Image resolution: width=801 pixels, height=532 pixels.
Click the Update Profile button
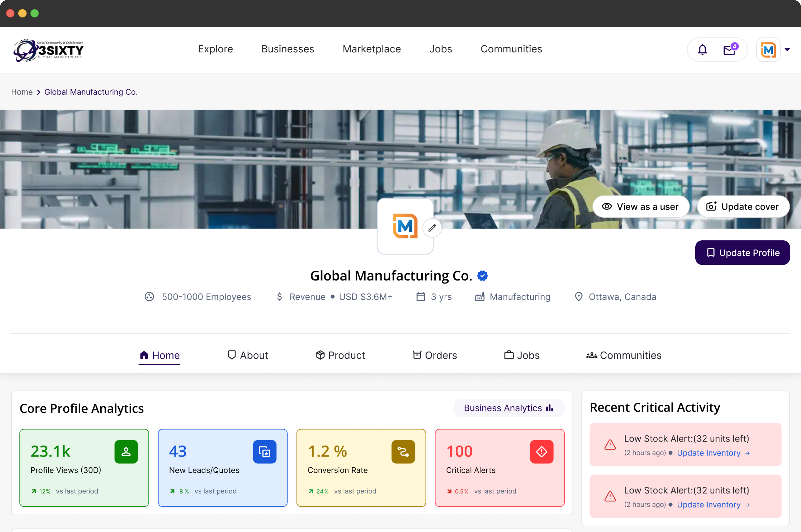tap(742, 253)
